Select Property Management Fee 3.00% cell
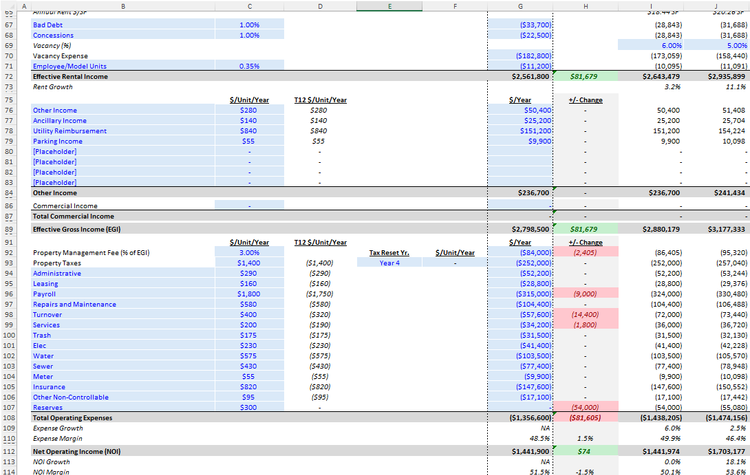Screen dimensions: 750x475 click(x=249, y=253)
